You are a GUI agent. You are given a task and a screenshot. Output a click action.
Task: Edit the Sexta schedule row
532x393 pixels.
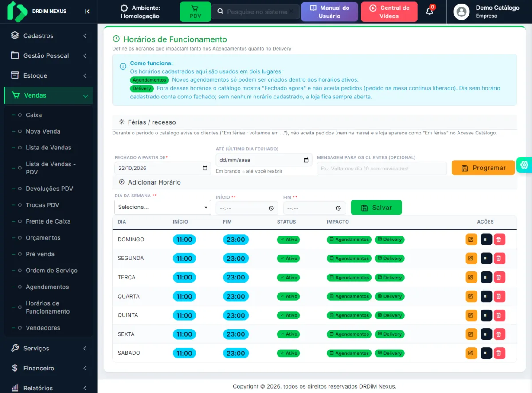471,334
